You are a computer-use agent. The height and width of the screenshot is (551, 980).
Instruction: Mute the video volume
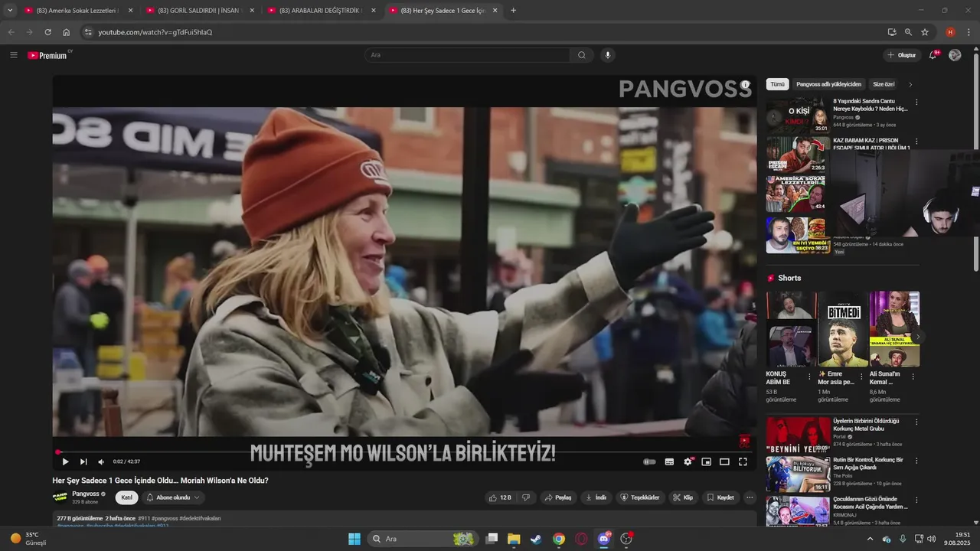coord(101,461)
